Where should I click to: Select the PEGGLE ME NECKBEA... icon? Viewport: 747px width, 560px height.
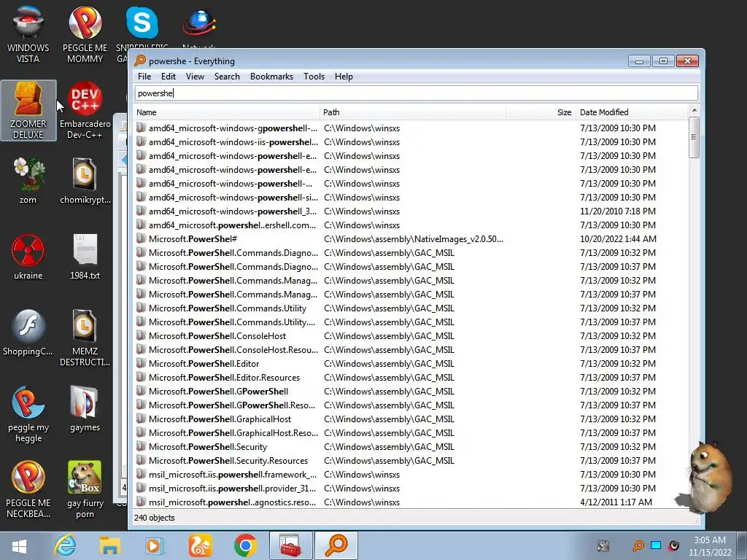click(x=28, y=489)
